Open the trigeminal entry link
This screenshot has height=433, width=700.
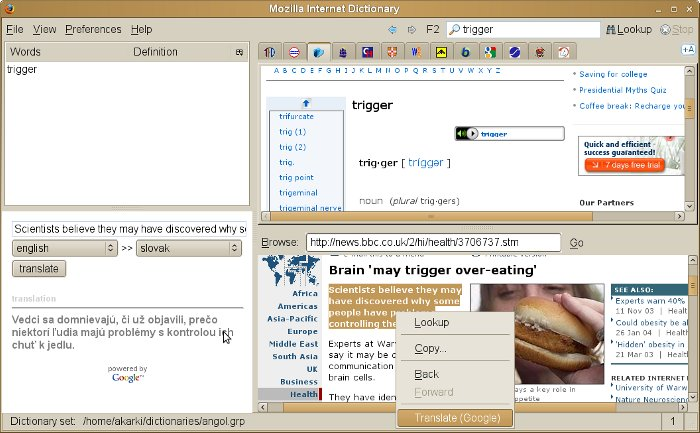click(298, 193)
